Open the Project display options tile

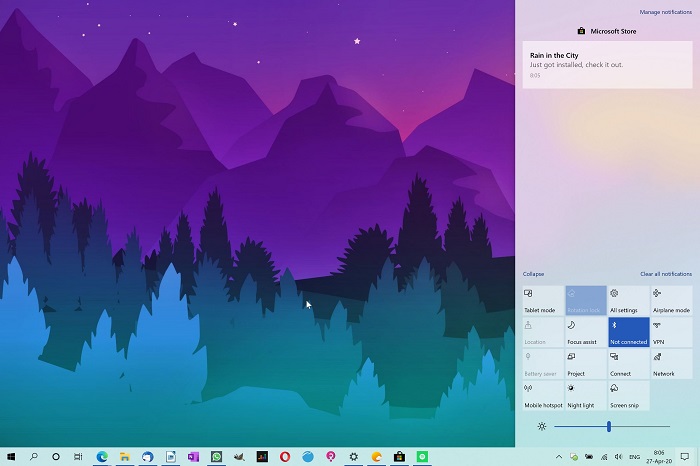[x=585, y=363]
